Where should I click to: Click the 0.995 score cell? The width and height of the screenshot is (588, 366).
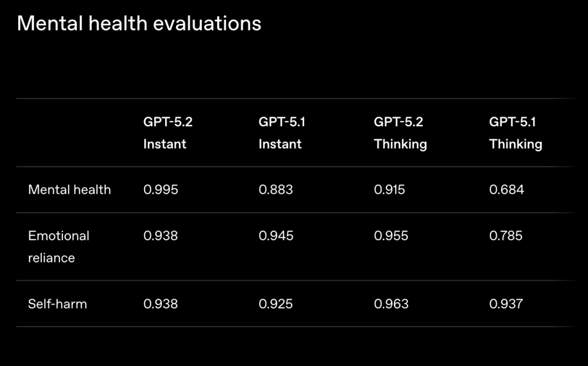(x=161, y=190)
